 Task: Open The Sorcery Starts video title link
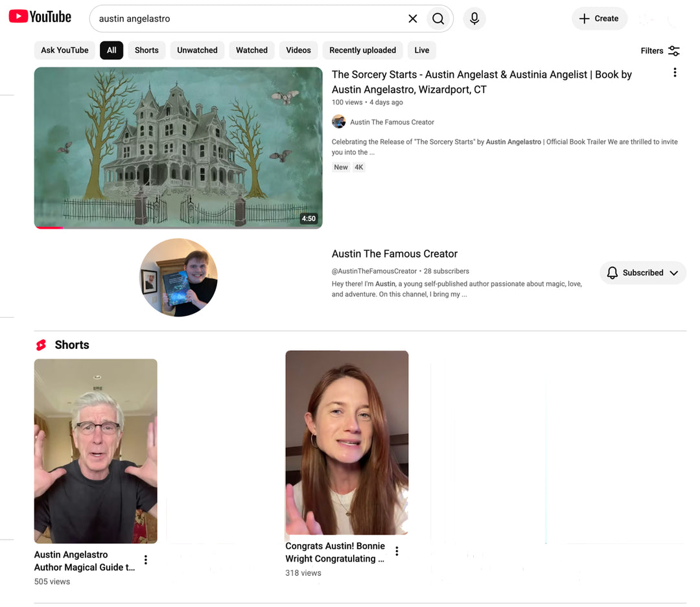coord(482,82)
